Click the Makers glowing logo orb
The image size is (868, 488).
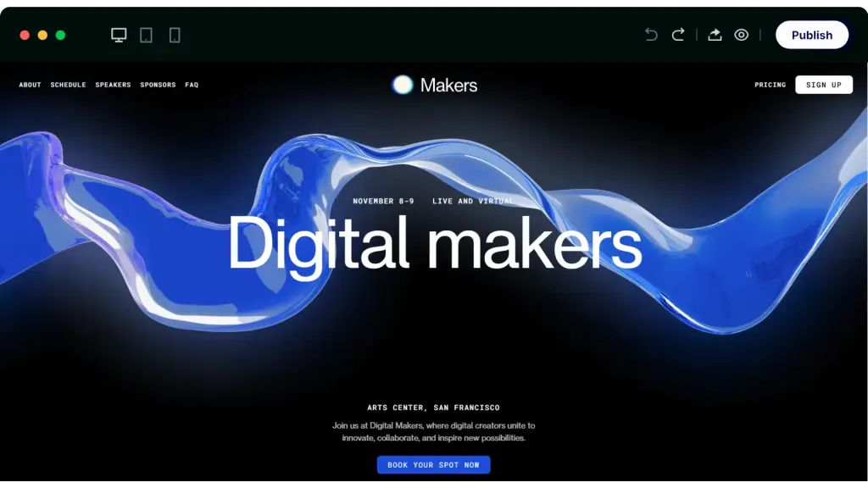pos(403,85)
